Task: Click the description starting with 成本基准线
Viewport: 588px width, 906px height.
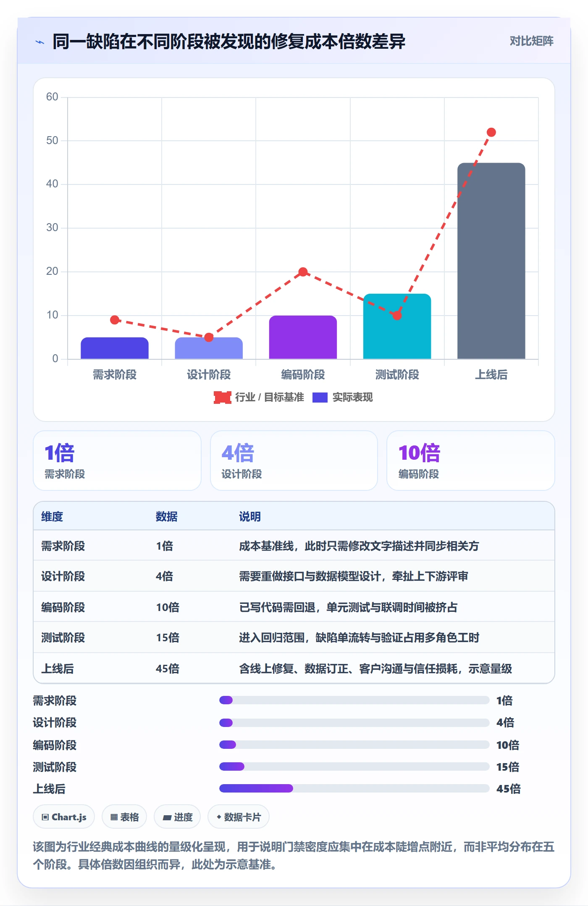Action: (359, 546)
